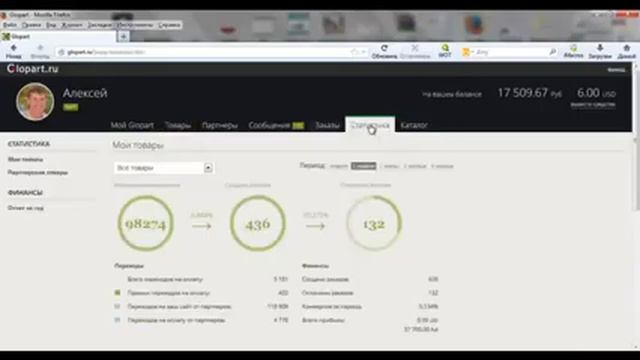This screenshot has height=360, width=640.
Task: Open Отчет за год under Финансы
Action: (26, 208)
